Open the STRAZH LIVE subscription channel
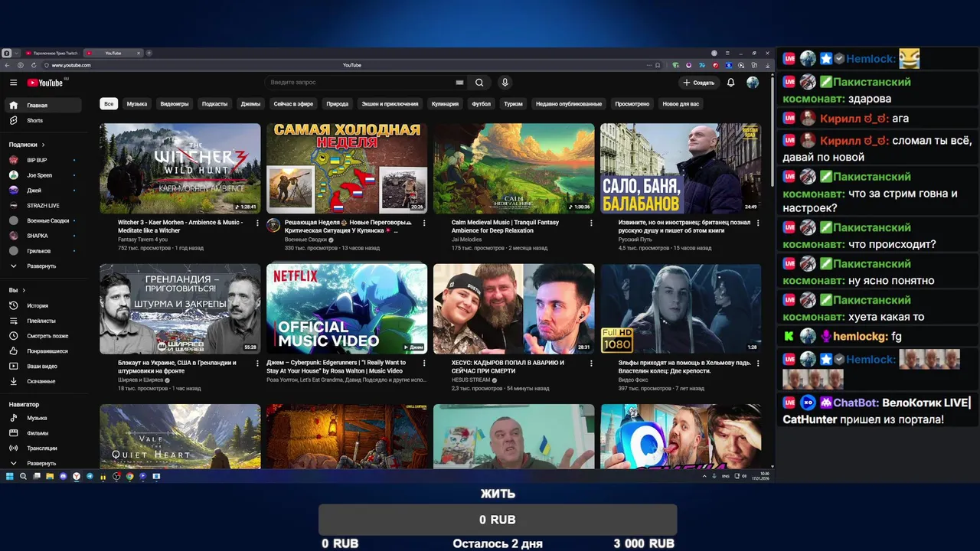Viewport: 980px width, 551px height. (44, 206)
